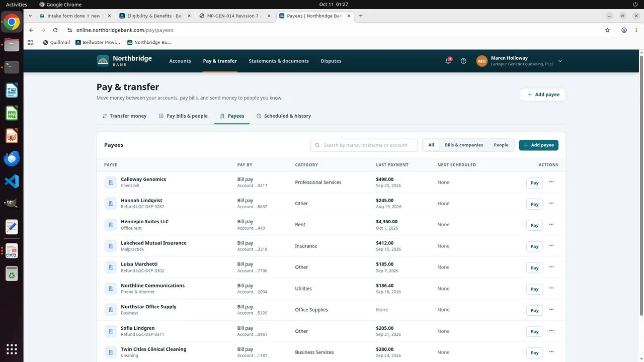Open Thunderbird from the dock

coord(12,158)
